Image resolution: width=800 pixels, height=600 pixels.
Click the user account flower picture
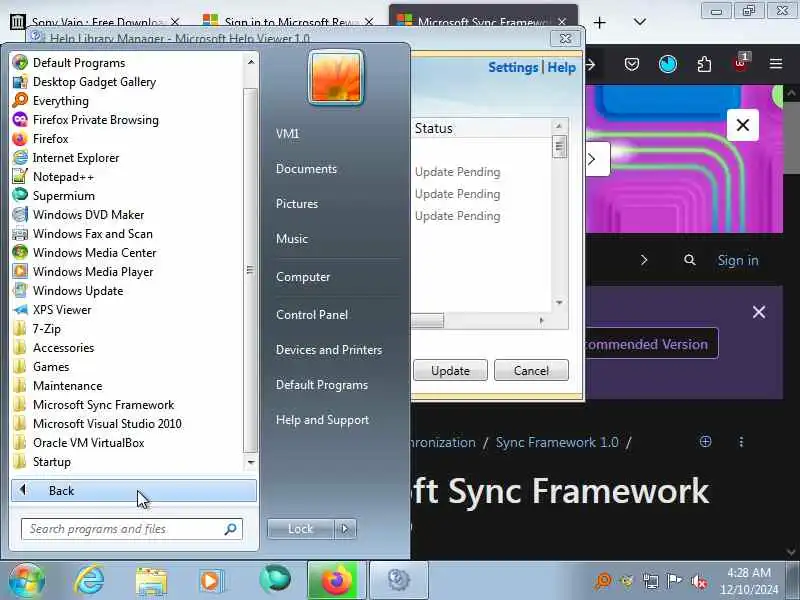point(336,78)
